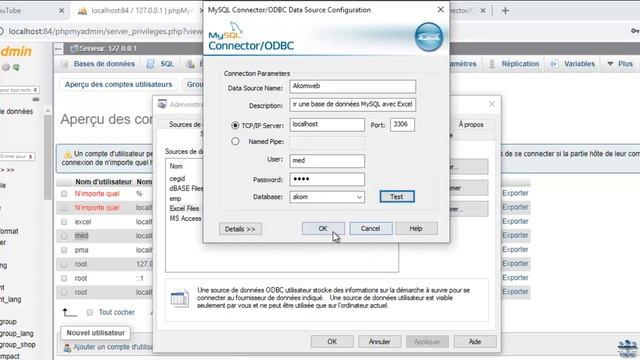The width and height of the screenshot is (640, 360).
Task: Click the Port field showing 3306
Action: coord(402,124)
